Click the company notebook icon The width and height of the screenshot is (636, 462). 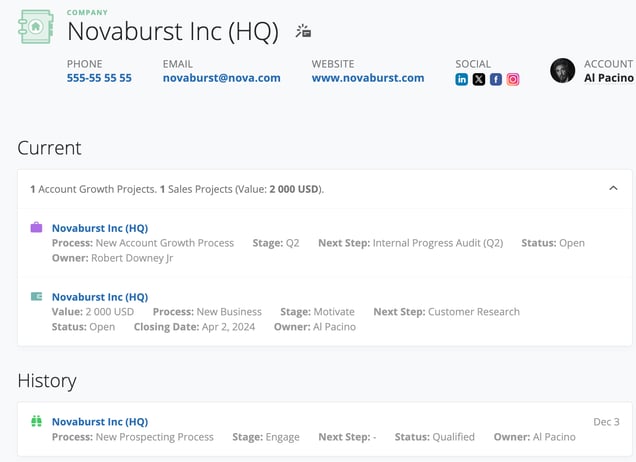pyautogui.click(x=36, y=27)
